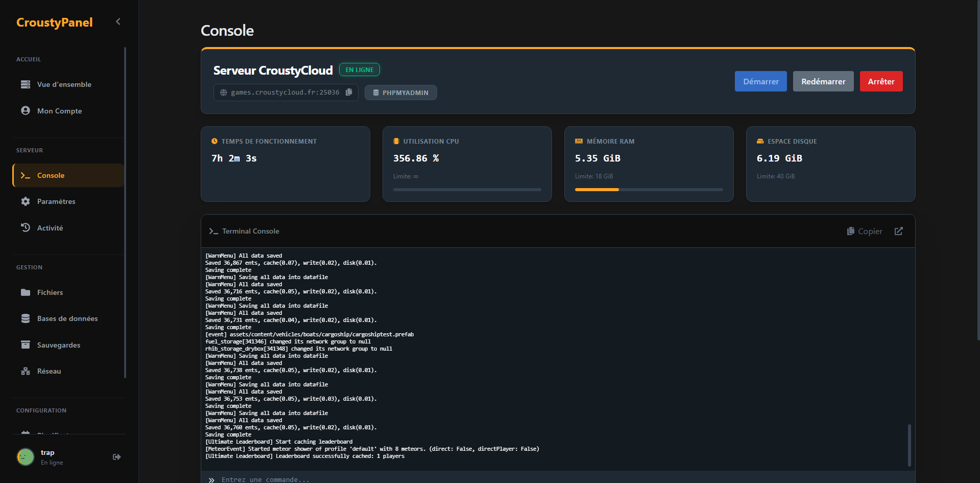Click 'Limite: 18 GiB' text

[594, 176]
